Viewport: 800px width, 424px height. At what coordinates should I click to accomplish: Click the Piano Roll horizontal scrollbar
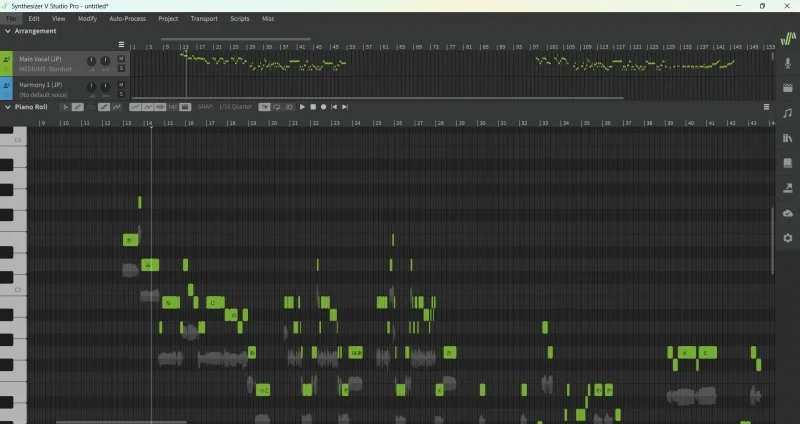[121, 422]
